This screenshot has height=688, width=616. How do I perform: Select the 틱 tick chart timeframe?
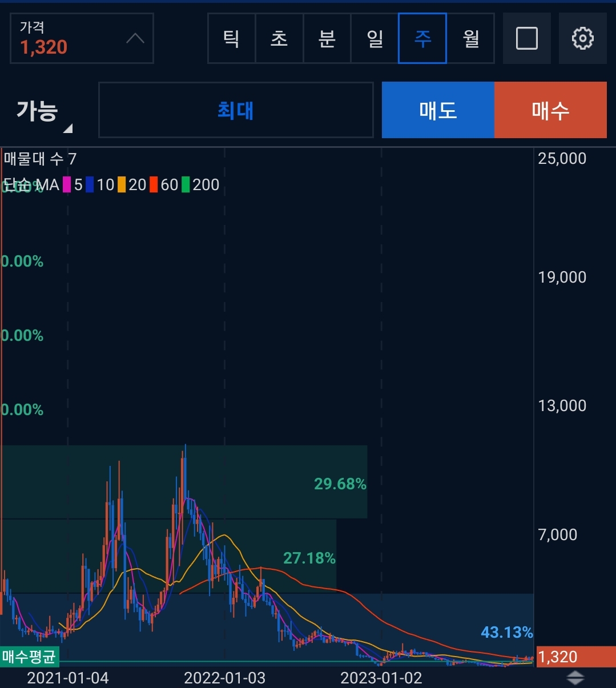[231, 38]
